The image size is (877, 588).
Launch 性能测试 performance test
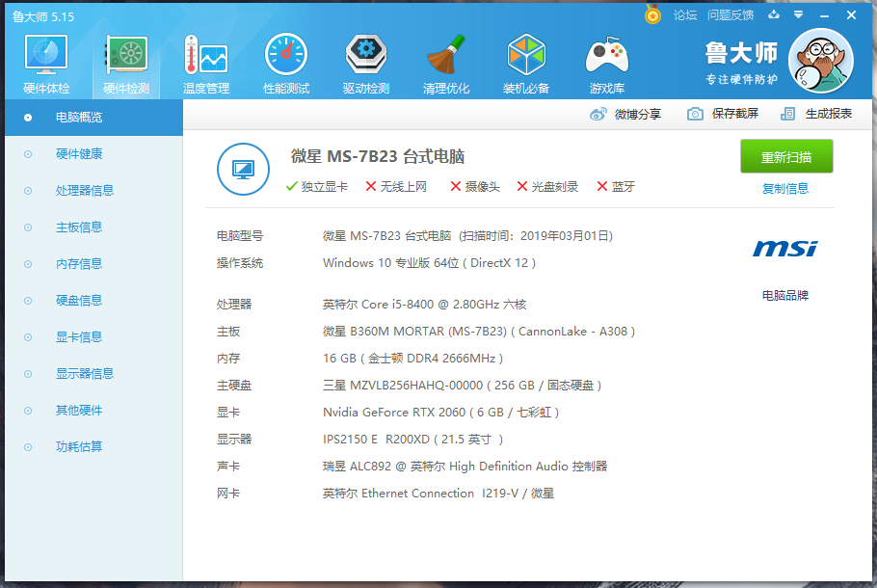click(286, 64)
